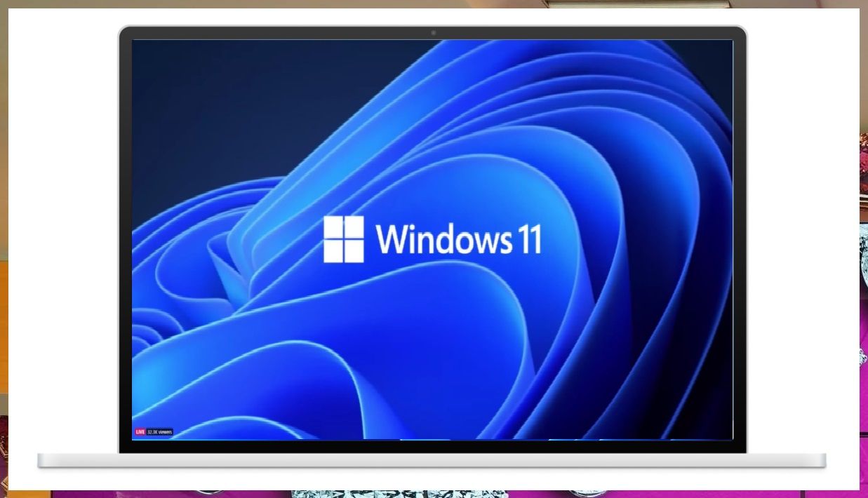Click the red LIVE badge
868x498 pixels.
[x=140, y=432]
